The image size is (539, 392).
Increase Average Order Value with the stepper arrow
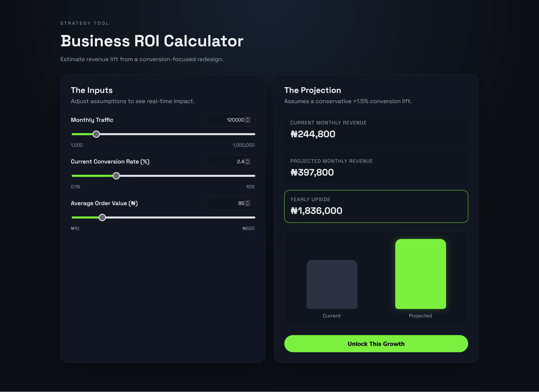click(247, 202)
